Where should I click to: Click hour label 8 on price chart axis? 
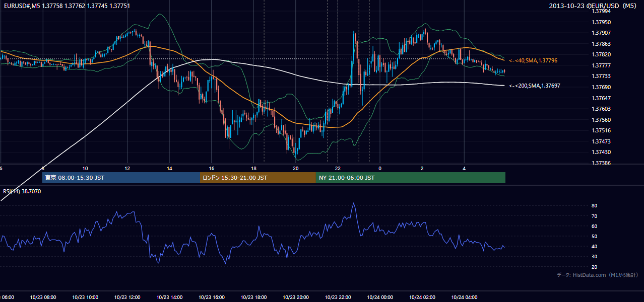pyautogui.click(x=43, y=168)
